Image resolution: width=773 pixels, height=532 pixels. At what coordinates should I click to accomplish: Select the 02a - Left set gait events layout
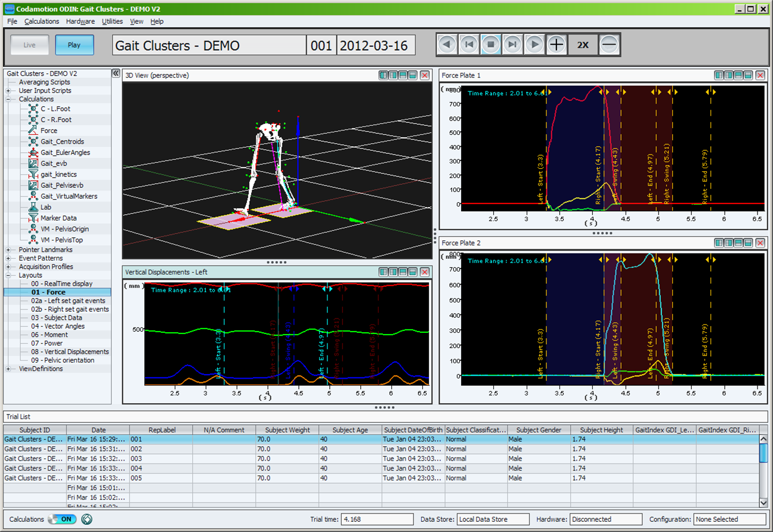[x=68, y=301]
